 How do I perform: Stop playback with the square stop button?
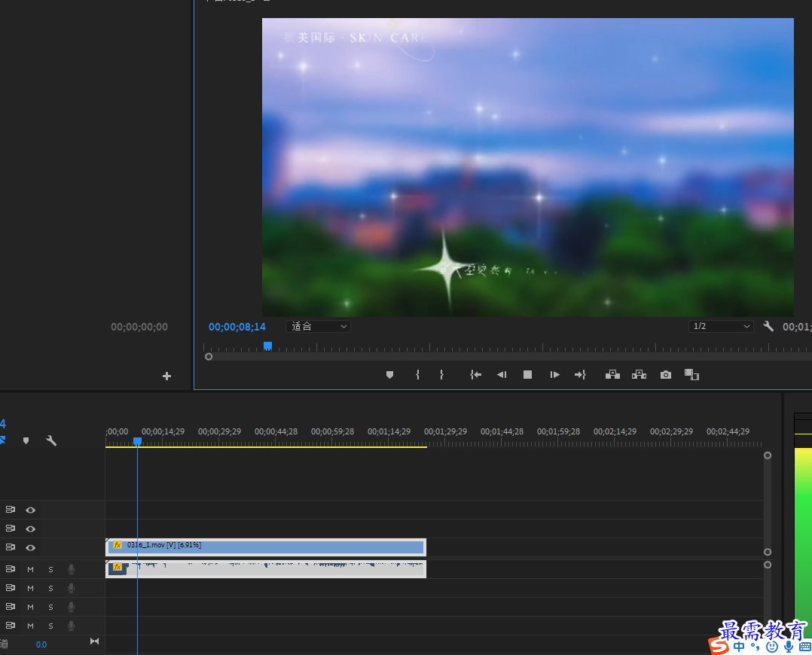tap(527, 374)
